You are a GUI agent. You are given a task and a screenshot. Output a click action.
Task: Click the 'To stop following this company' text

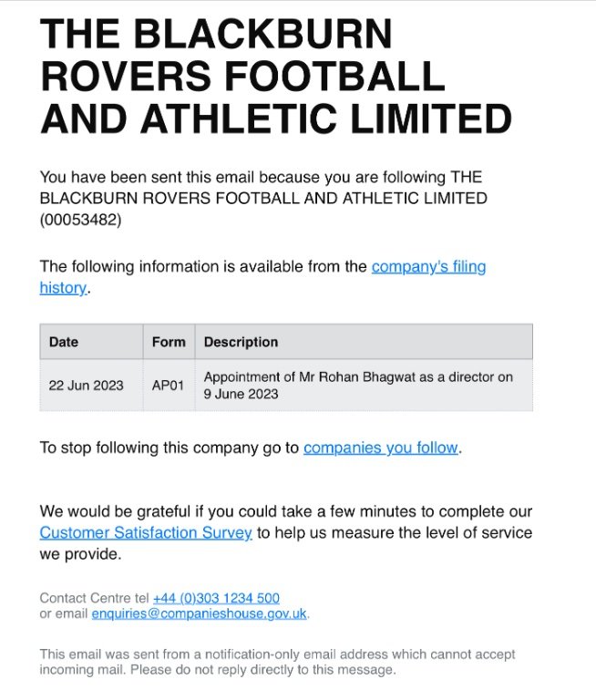click(x=170, y=448)
